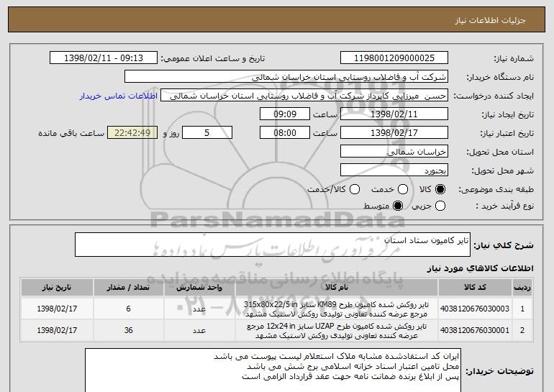Click general description box تایر کامیون ستاد استان
This screenshot has height=392, width=554.
273,245
